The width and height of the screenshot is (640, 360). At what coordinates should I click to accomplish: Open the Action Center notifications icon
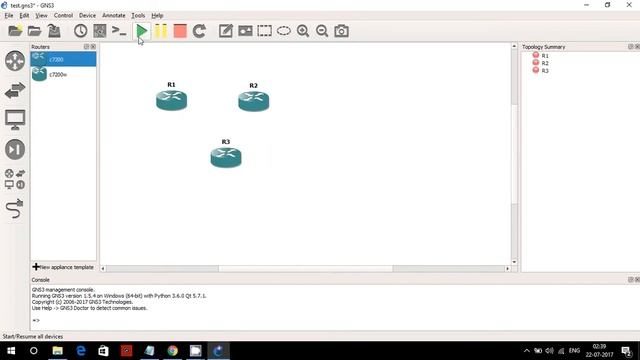point(626,351)
